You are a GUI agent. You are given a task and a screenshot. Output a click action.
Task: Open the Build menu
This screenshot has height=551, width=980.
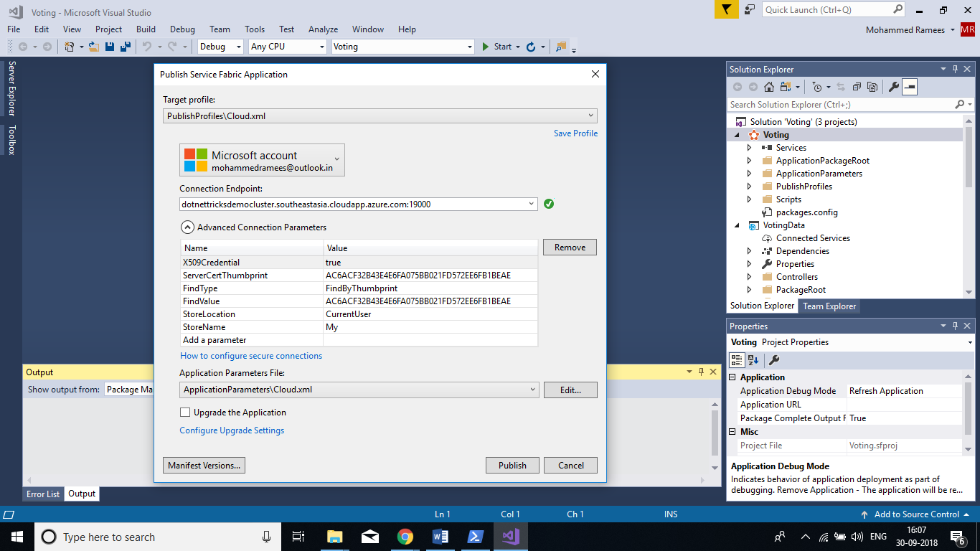(146, 29)
